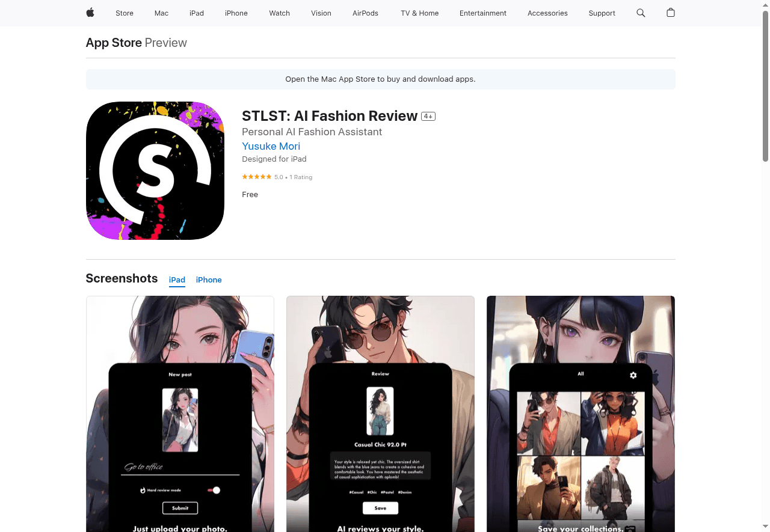
Task: Click the Apple logo icon
Action: click(x=90, y=13)
